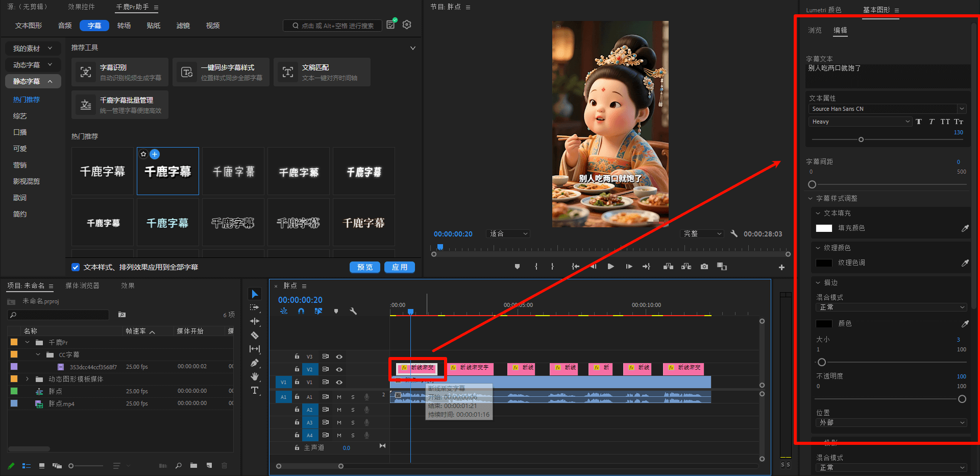Image resolution: width=980 pixels, height=476 pixels.
Task: Mute audio track A1
Action: tap(339, 397)
